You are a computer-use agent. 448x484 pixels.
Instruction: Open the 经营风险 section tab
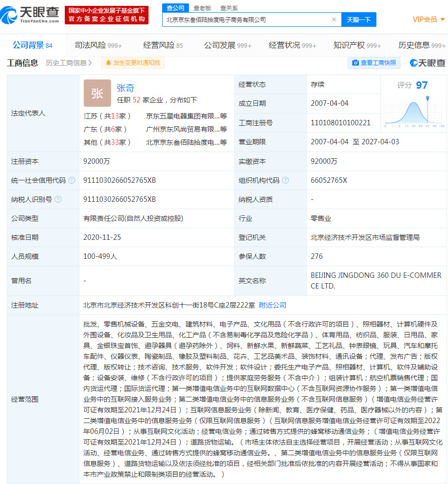[x=163, y=45]
